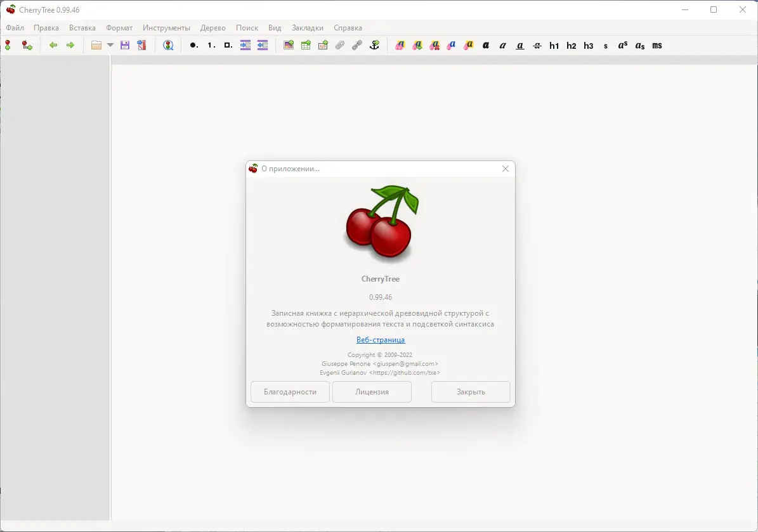758x532 pixels.
Task: Insert an image from the toolbar
Action: point(289,46)
